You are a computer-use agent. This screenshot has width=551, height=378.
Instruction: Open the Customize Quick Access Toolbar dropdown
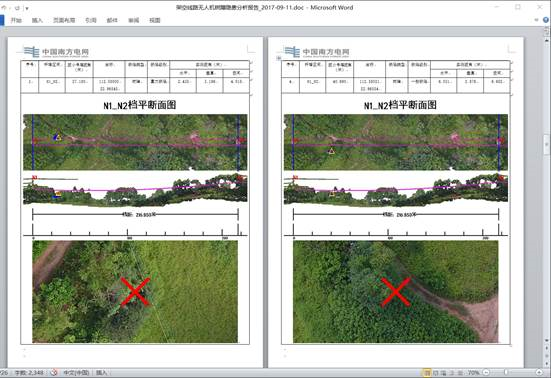point(27,8)
